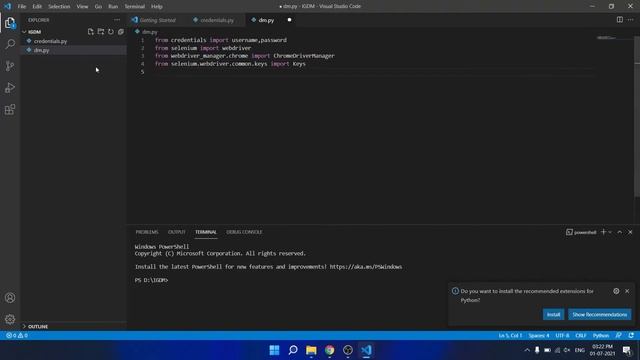Image resolution: width=640 pixels, height=360 pixels.
Task: Open the Run menu
Action: point(113,6)
